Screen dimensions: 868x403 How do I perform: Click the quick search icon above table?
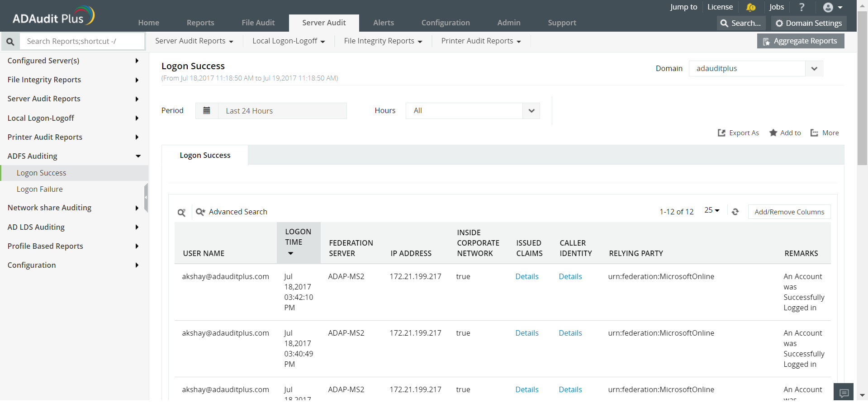[x=181, y=212]
